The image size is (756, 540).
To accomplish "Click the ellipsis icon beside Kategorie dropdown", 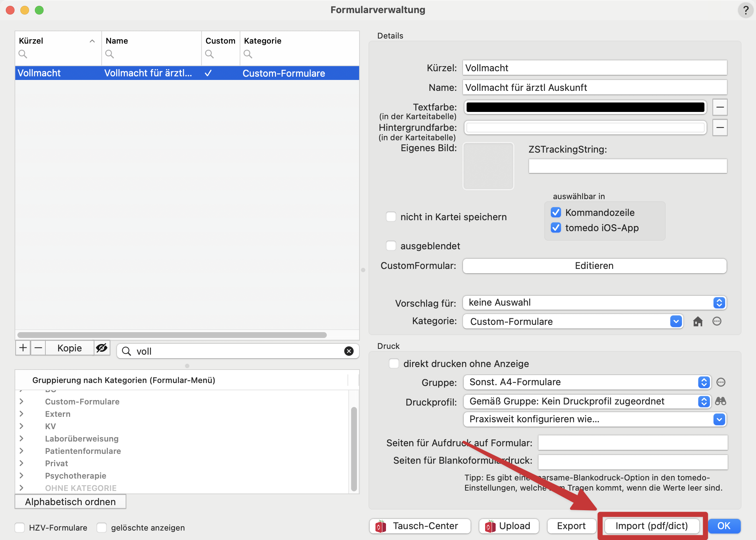I will click(x=717, y=322).
